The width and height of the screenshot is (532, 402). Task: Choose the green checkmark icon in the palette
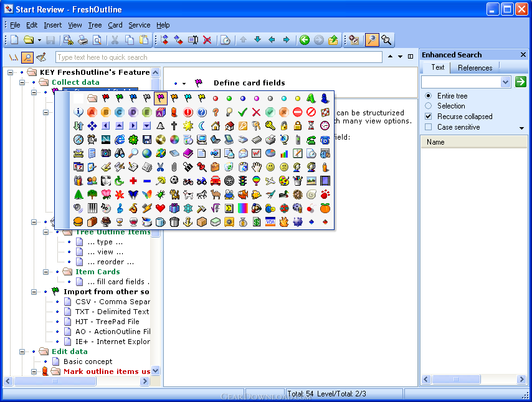click(x=242, y=112)
